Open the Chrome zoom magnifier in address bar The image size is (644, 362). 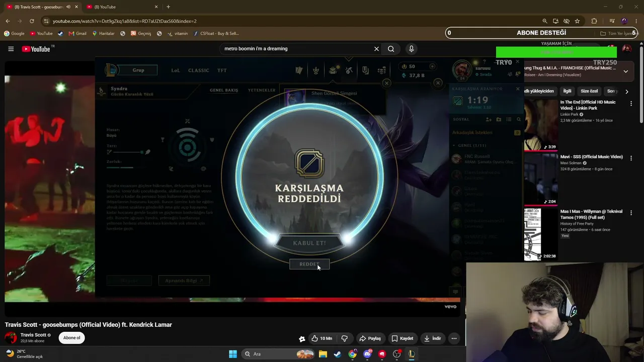[x=545, y=21]
